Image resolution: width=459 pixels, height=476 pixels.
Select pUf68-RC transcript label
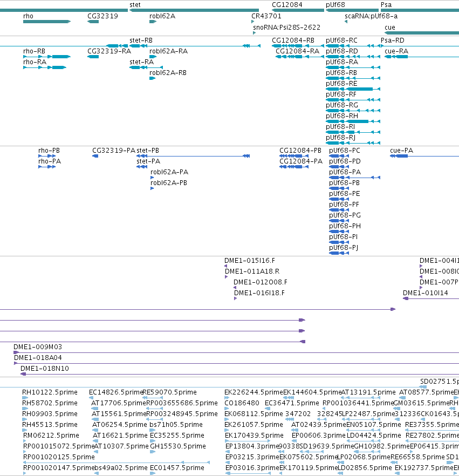click(x=341, y=40)
